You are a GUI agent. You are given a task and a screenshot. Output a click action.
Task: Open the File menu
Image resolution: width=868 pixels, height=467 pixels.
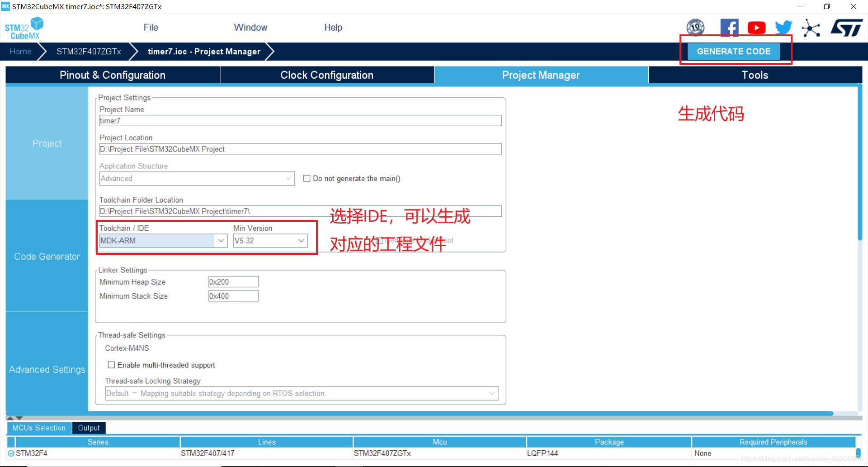point(151,28)
